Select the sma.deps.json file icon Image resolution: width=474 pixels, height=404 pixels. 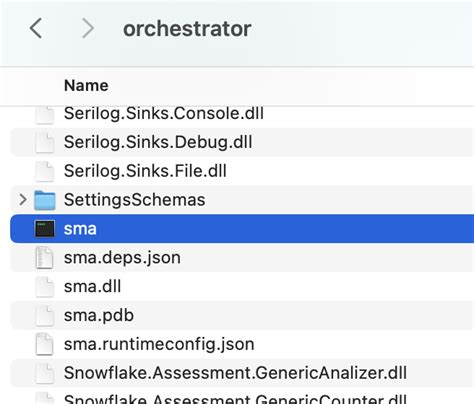tap(44, 258)
